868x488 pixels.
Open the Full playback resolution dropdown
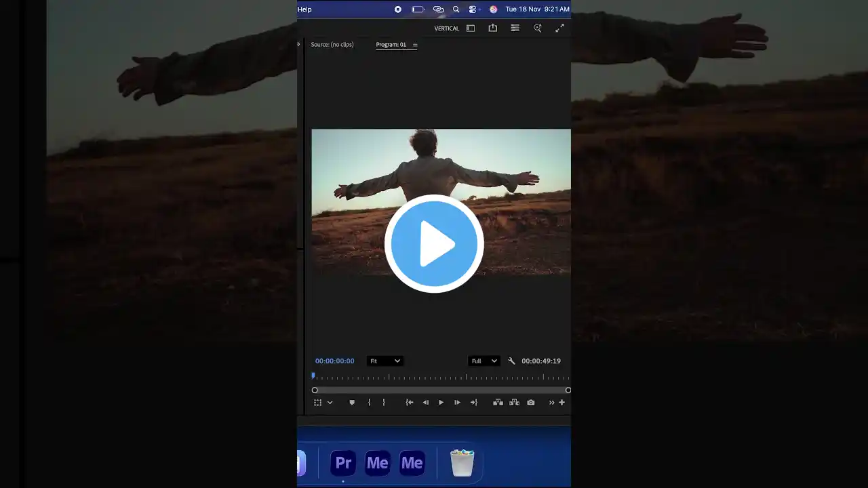click(484, 361)
